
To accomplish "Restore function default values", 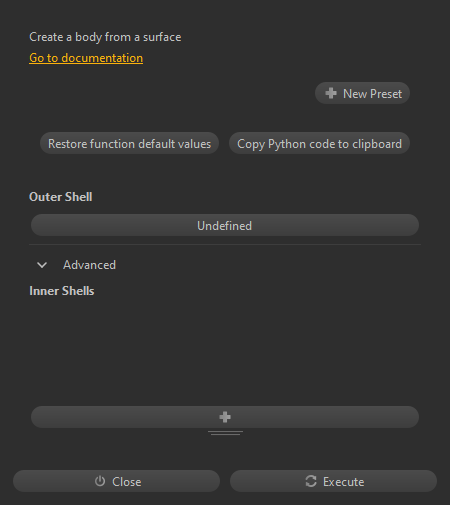I will [x=129, y=143].
